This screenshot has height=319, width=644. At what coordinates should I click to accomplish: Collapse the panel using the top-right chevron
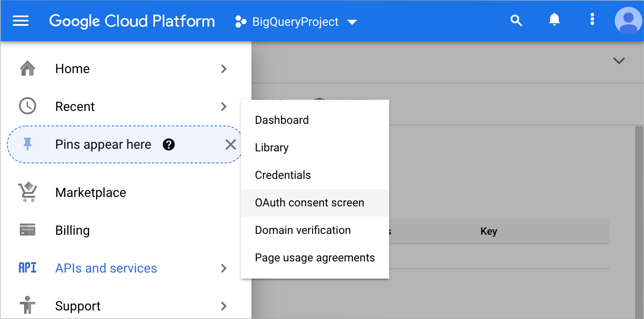[x=619, y=61]
